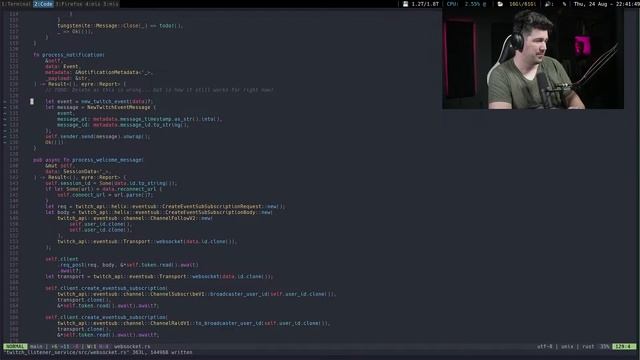The image size is (640, 360).
Task: Click the ChannelRaidV1::to_broadcaster_user_id line
Action: pyautogui.click(x=193, y=323)
